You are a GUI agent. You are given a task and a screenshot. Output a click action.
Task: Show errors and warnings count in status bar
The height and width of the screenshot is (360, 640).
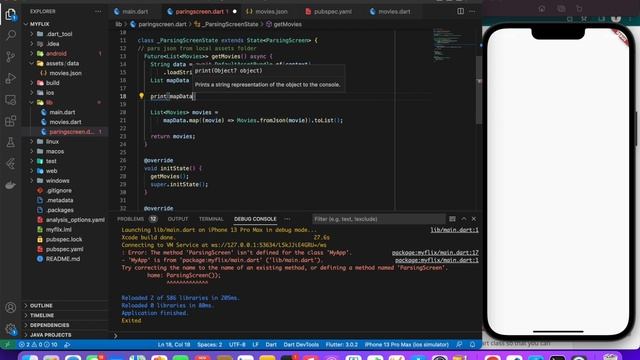coord(38,344)
